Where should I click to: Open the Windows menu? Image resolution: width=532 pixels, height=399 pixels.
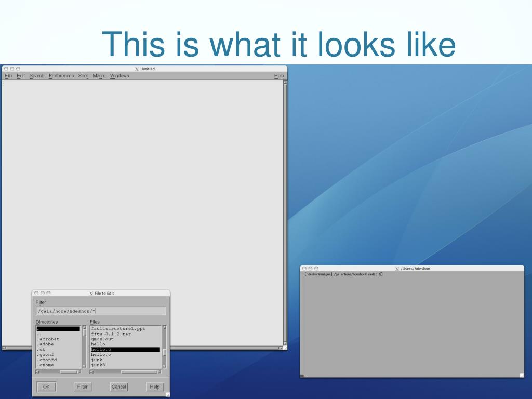119,76
